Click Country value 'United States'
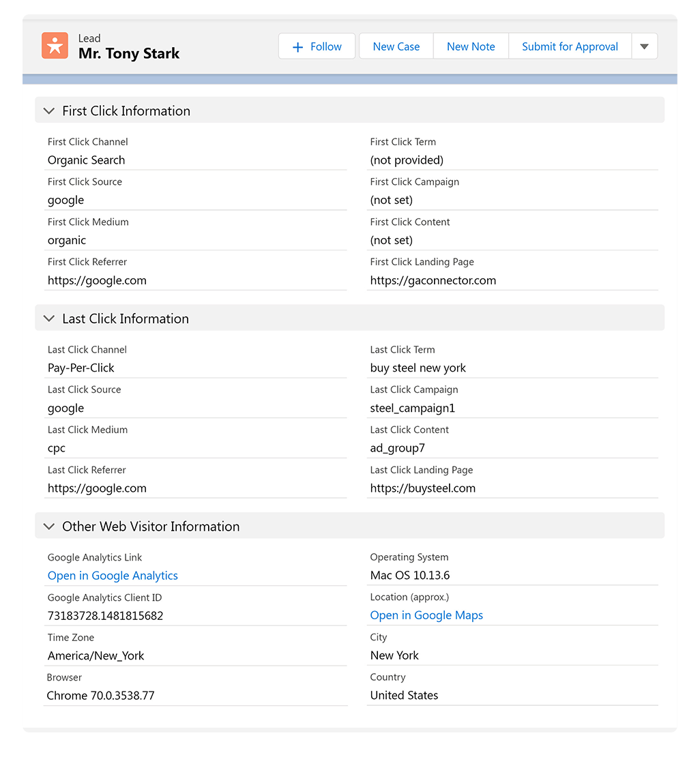 click(404, 696)
